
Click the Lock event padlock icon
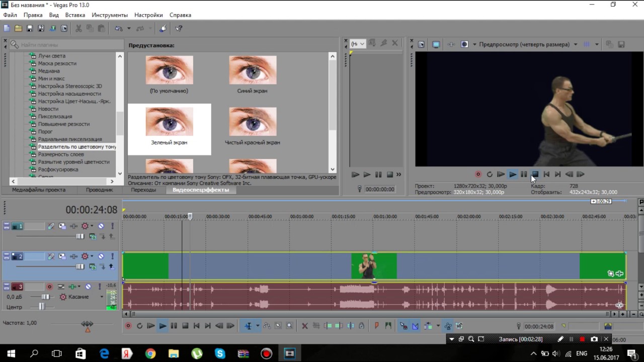pos(361,326)
